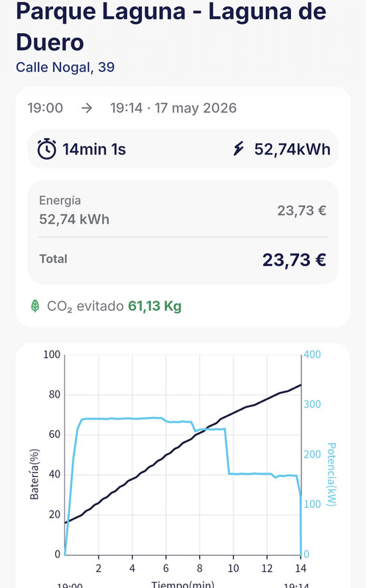The height and width of the screenshot is (588, 366).
Task: Click the lightning bolt energy icon
Action: tap(239, 148)
